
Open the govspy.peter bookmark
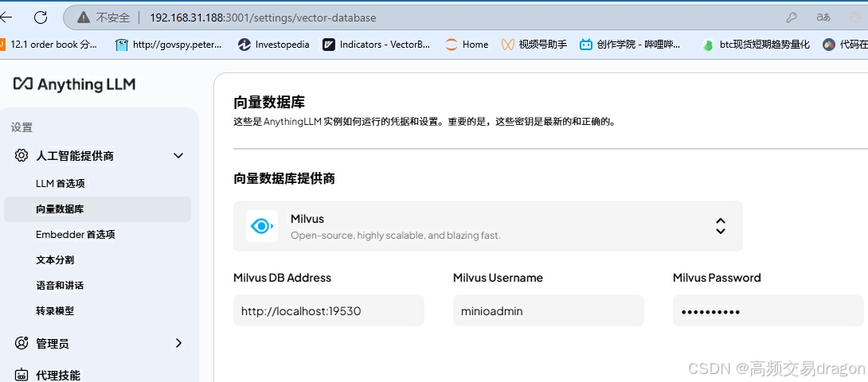(169, 45)
